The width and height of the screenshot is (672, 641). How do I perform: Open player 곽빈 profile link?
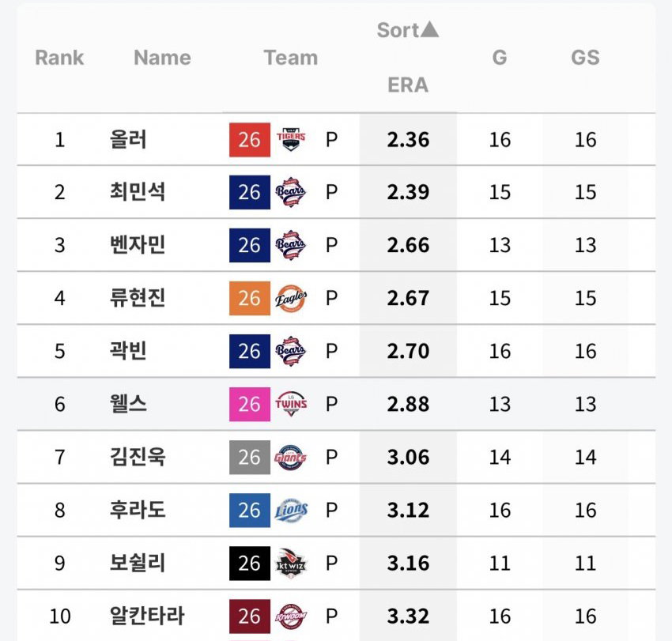pos(128,351)
